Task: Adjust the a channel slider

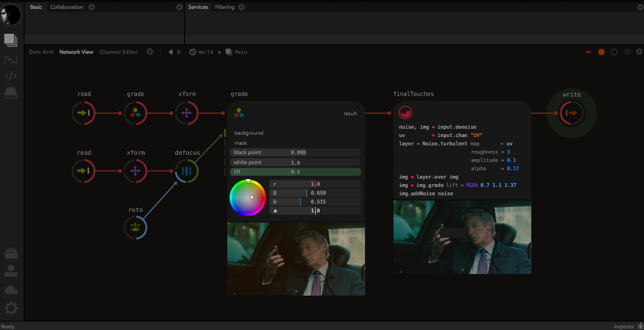Action: pyautogui.click(x=315, y=211)
